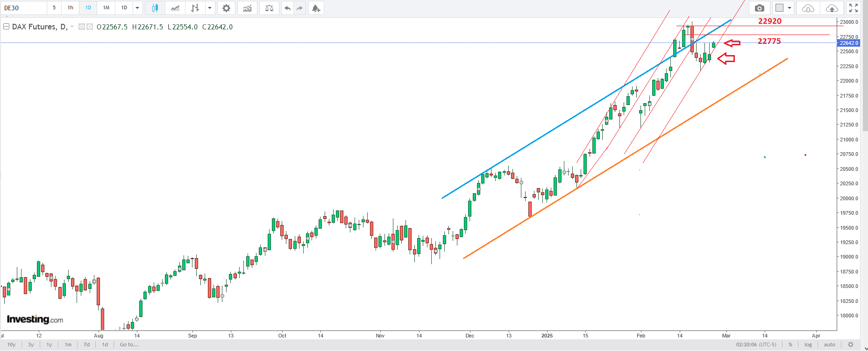Open chart properties gear in top toolbar
This screenshot has height=351, width=868.
tap(226, 8)
